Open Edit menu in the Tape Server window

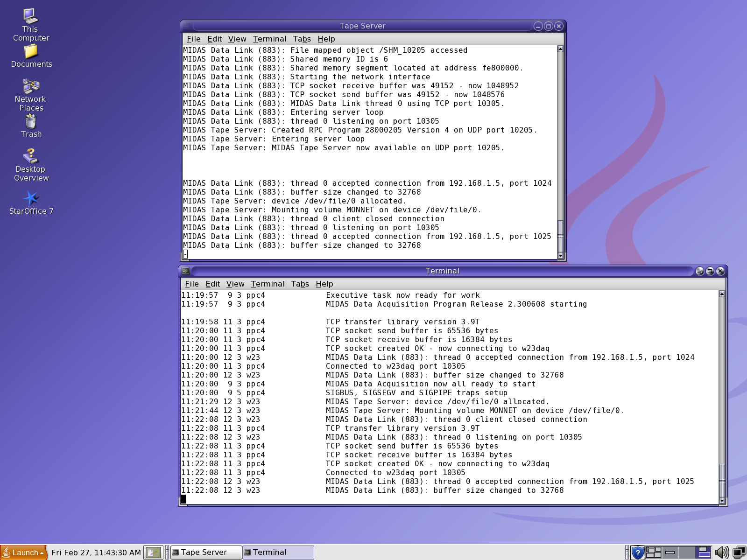click(x=215, y=39)
